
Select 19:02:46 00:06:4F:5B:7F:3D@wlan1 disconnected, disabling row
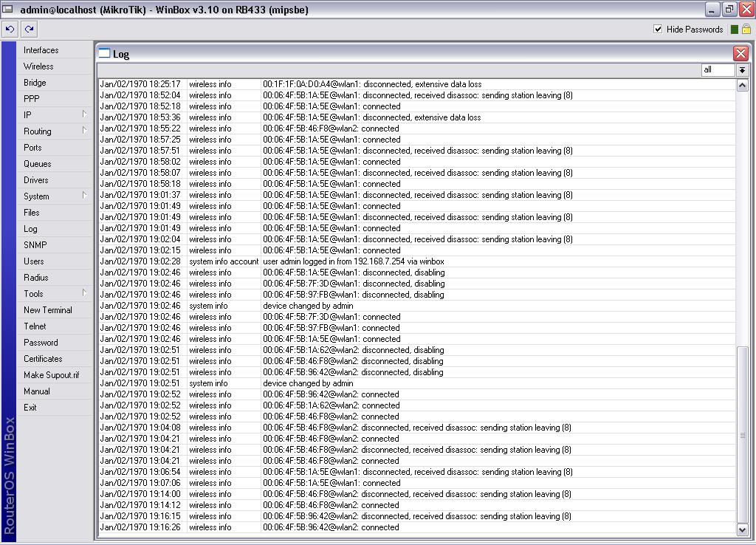click(x=416, y=284)
